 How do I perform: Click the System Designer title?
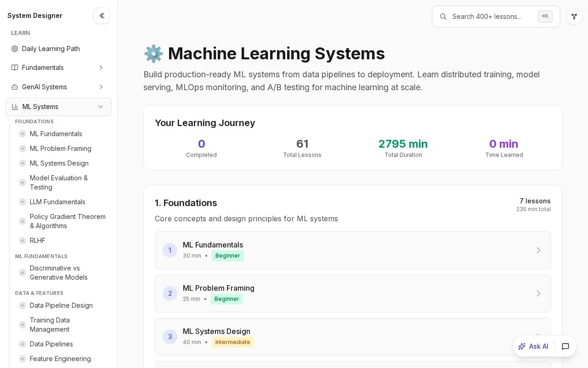[35, 16]
